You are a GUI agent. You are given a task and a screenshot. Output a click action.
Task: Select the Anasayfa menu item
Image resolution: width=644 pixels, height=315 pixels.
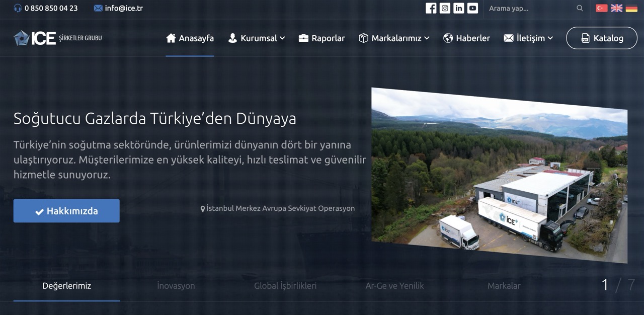pyautogui.click(x=190, y=38)
